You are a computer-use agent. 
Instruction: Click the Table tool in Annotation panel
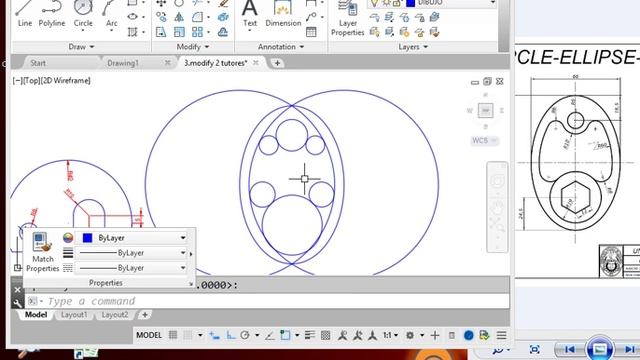(311, 32)
